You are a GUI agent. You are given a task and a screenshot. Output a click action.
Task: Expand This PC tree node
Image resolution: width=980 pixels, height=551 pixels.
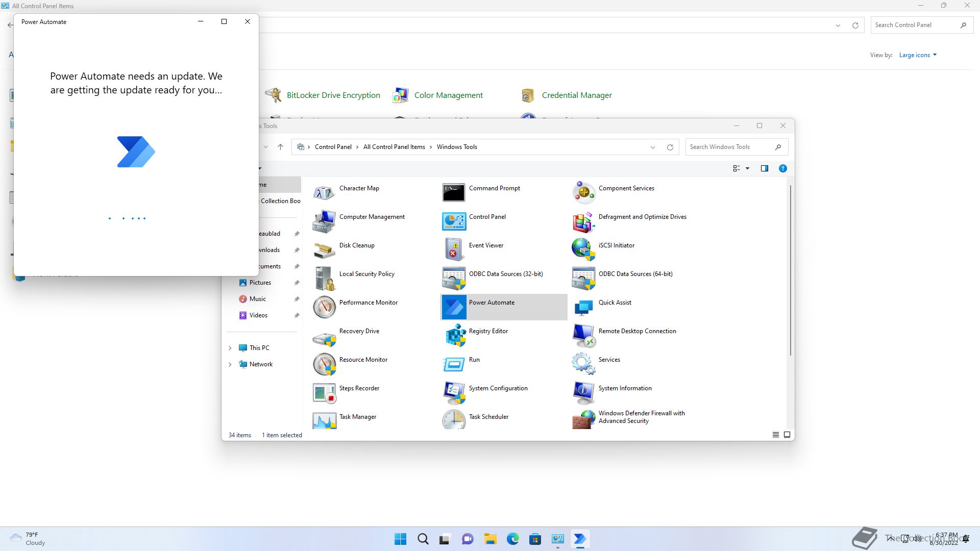(230, 348)
